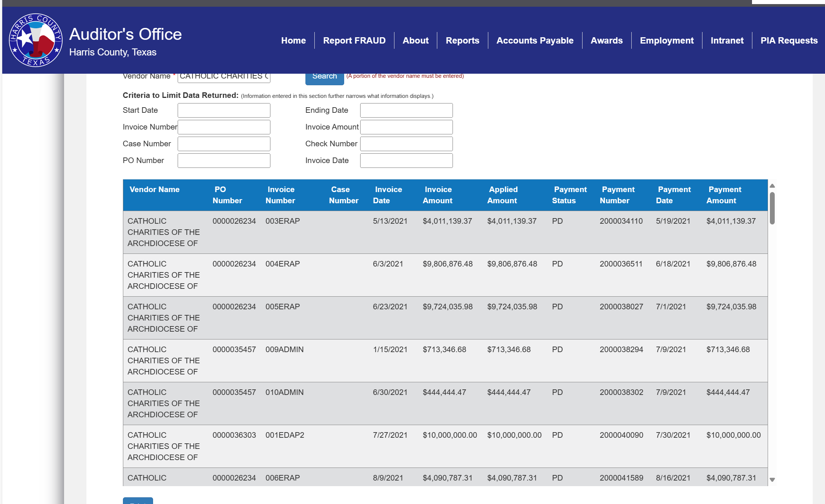This screenshot has height=504, width=825.
Task: Click payment number 2000036511
Action: click(621, 264)
